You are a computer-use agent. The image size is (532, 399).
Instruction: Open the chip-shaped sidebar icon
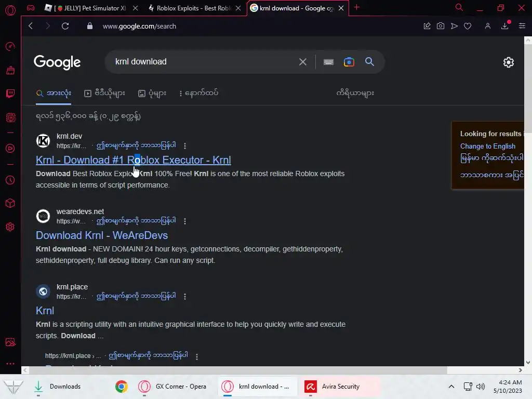tap(10, 117)
